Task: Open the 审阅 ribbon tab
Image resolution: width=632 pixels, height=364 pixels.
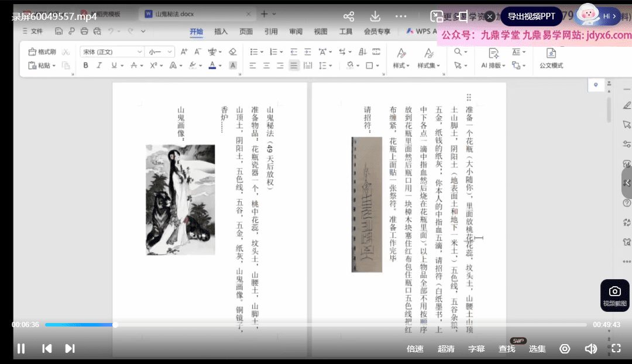Action: click(296, 32)
